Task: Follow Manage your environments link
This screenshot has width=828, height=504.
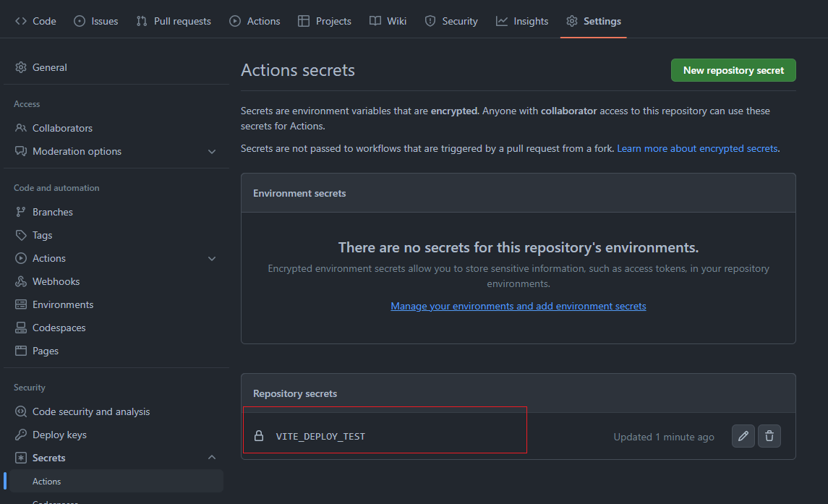Action: [x=518, y=306]
